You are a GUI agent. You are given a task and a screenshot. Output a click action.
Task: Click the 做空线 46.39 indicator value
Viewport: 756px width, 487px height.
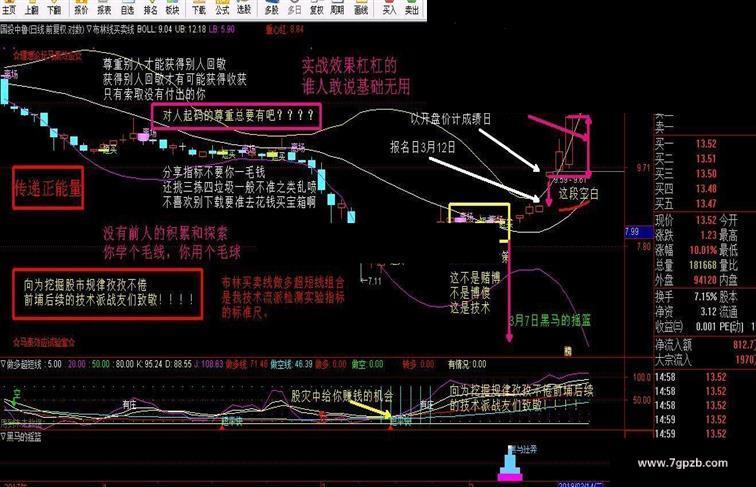tap(291, 364)
